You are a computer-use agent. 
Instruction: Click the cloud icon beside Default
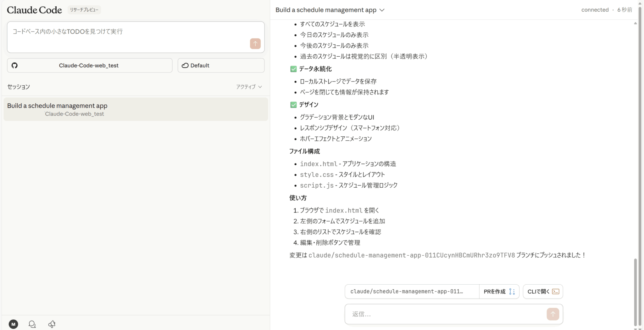[x=185, y=65]
